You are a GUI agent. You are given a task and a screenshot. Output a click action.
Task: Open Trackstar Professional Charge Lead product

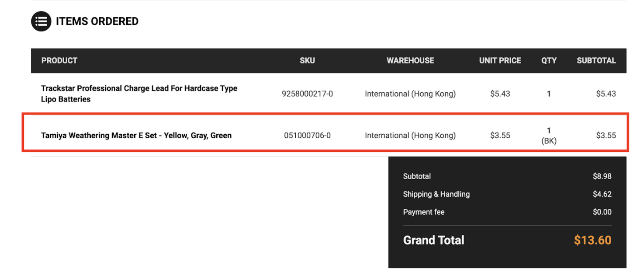[139, 94]
